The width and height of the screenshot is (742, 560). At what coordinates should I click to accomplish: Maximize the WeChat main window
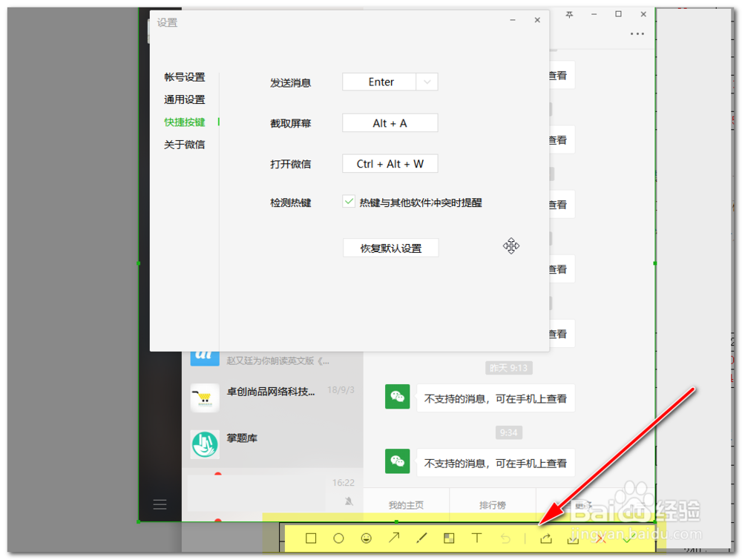click(618, 14)
